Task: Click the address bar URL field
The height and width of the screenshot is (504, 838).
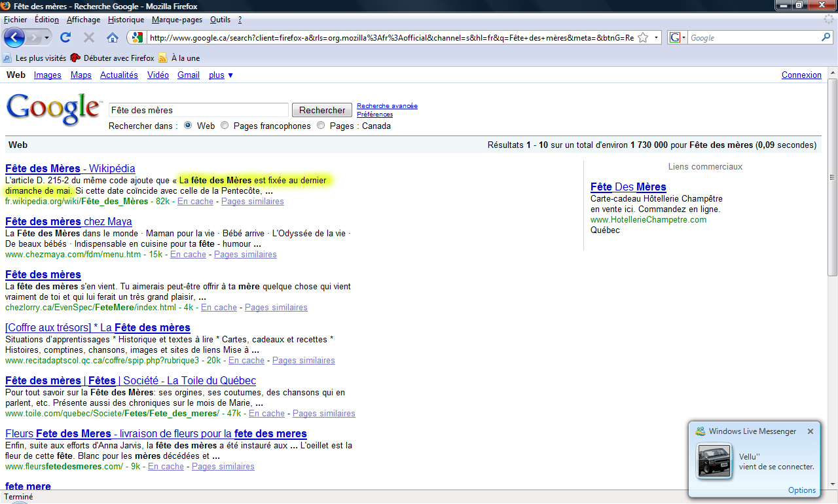Action: point(391,38)
